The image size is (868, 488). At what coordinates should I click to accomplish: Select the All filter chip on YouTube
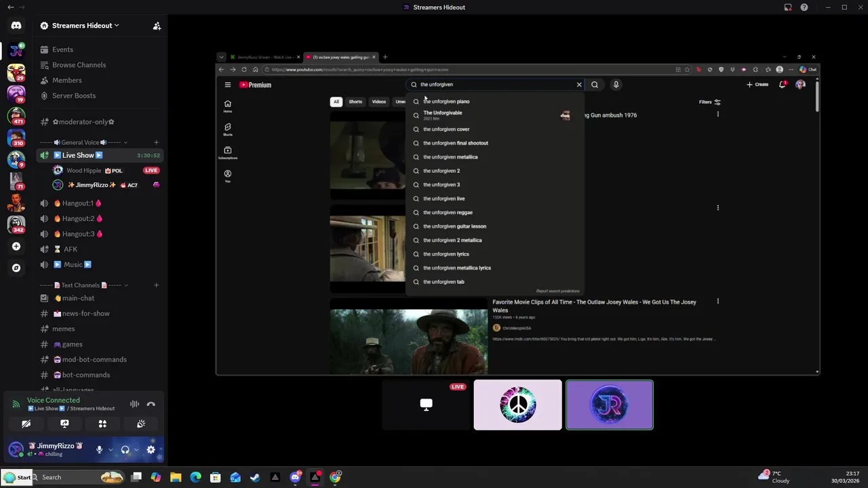[x=336, y=102]
